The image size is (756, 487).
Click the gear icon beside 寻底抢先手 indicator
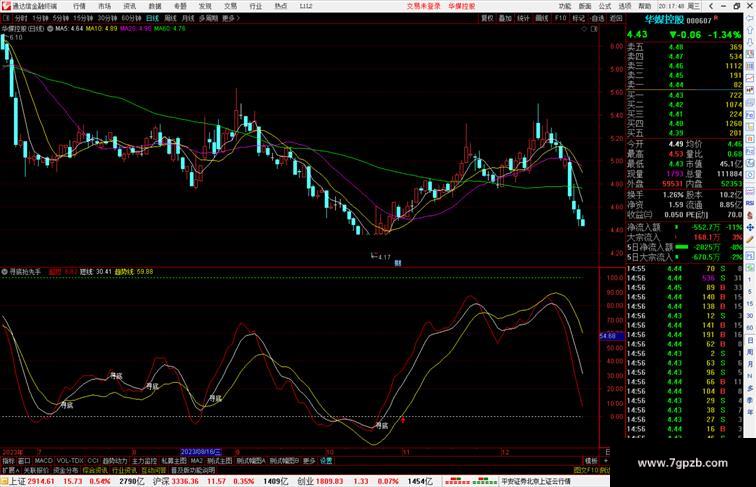pos(5,272)
